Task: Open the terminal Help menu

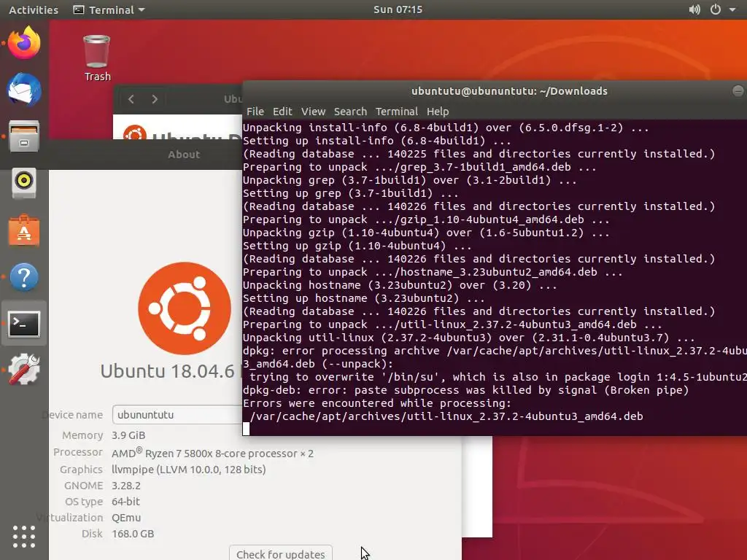Action: (438, 112)
